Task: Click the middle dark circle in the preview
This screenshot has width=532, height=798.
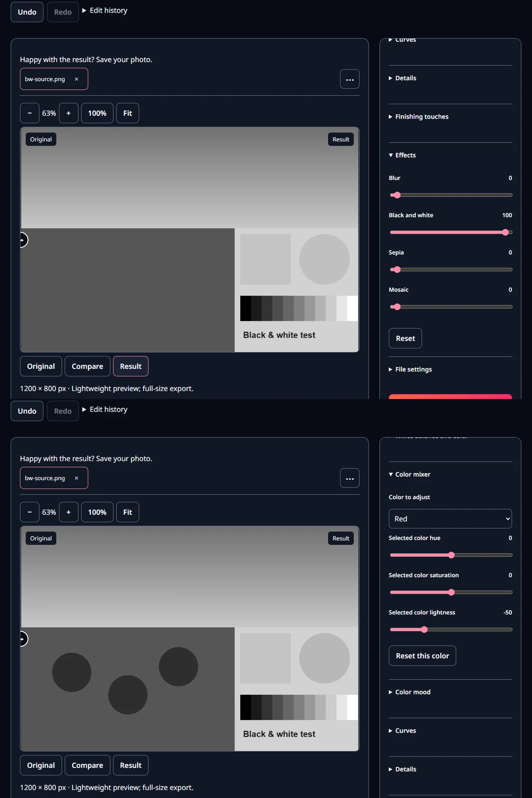Action: pyautogui.click(x=128, y=695)
